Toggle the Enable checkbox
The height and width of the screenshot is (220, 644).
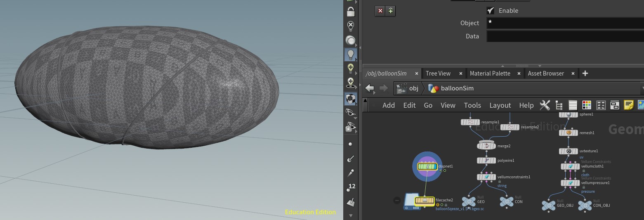491,11
